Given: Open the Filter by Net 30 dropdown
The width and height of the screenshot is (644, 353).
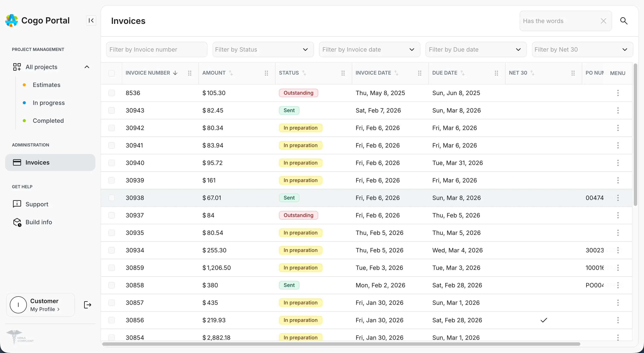Looking at the screenshot, I should (582, 49).
